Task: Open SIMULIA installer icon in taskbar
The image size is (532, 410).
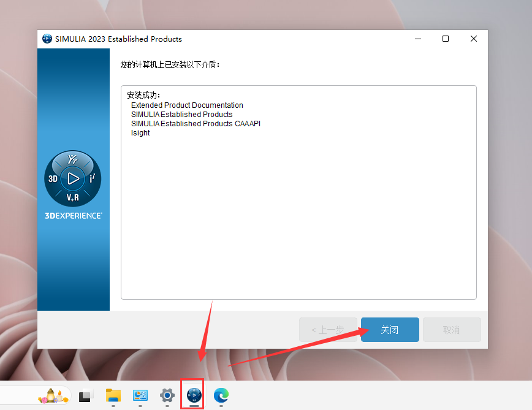Action: [x=194, y=395]
